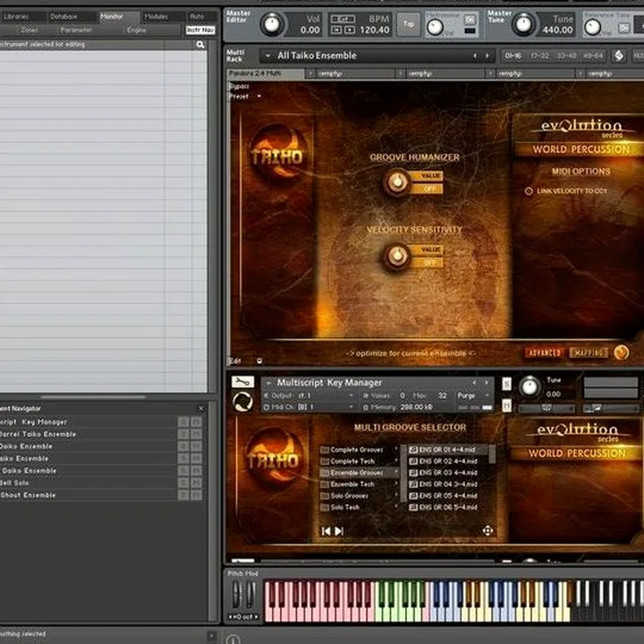This screenshot has height=644, width=644.
Task: Show rack page 17-32
Action: pos(539,55)
